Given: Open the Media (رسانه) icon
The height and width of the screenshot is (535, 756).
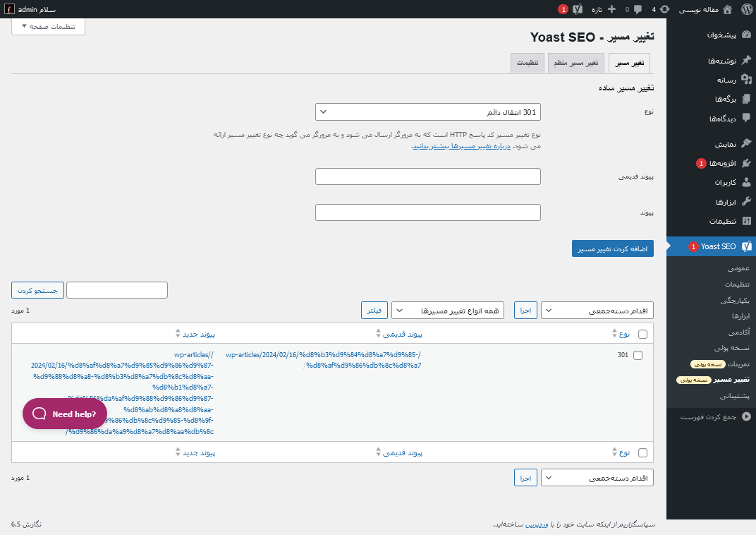Looking at the screenshot, I should coord(746,80).
